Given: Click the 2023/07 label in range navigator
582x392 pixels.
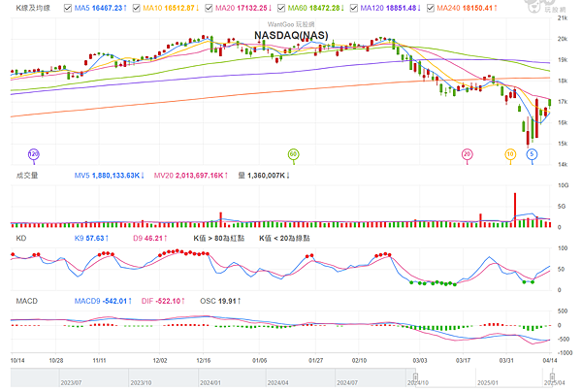Looking at the screenshot, I should (x=71, y=382).
